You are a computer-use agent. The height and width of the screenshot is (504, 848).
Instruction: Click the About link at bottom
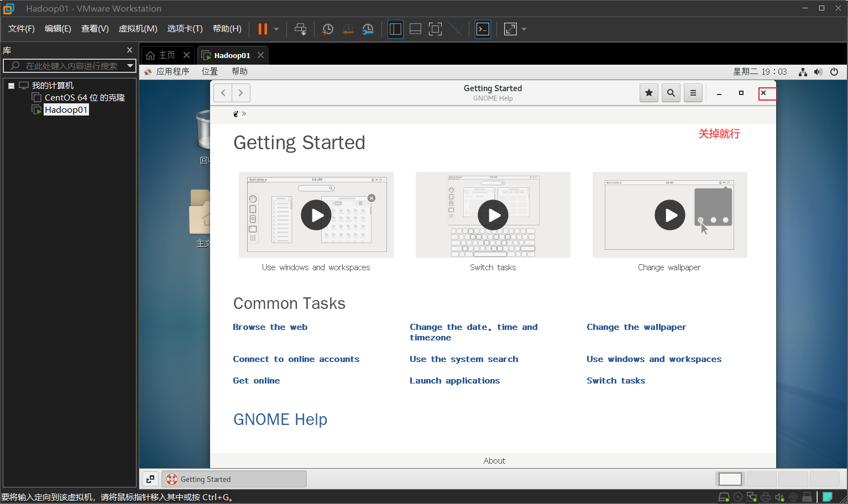click(x=494, y=461)
